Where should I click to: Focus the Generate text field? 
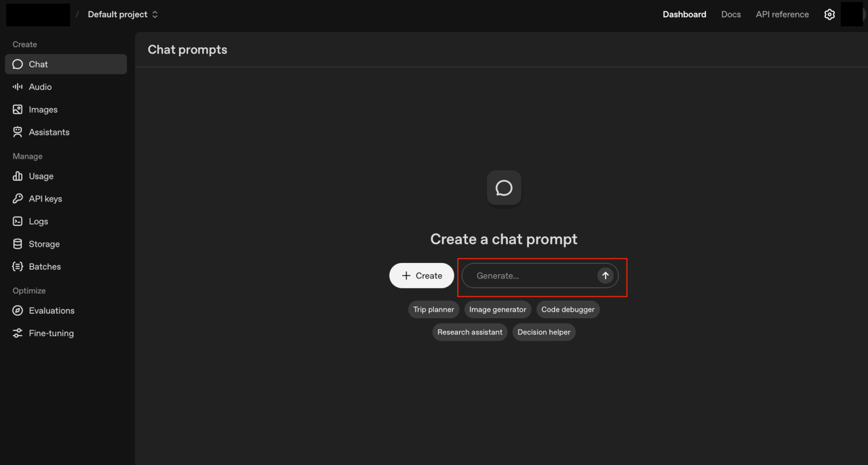pyautogui.click(x=530, y=276)
